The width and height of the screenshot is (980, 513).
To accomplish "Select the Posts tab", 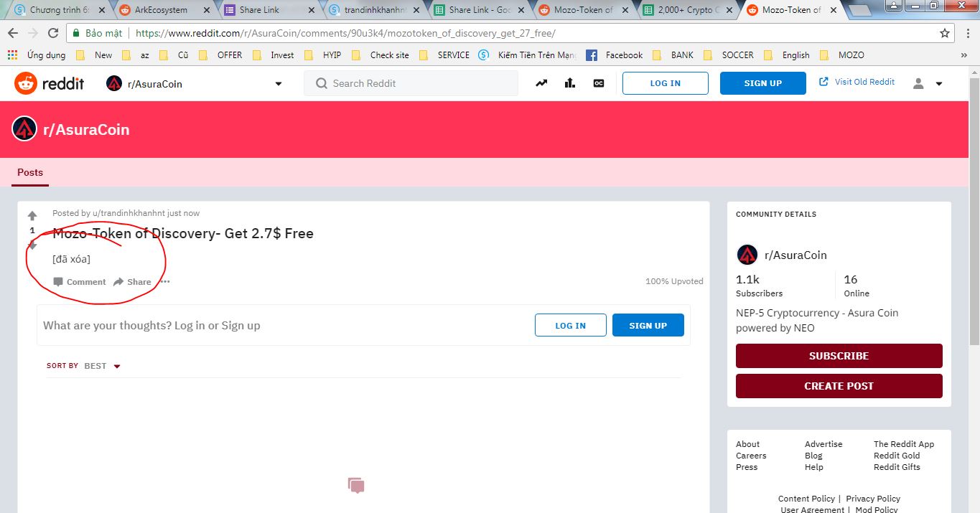I will click(30, 172).
